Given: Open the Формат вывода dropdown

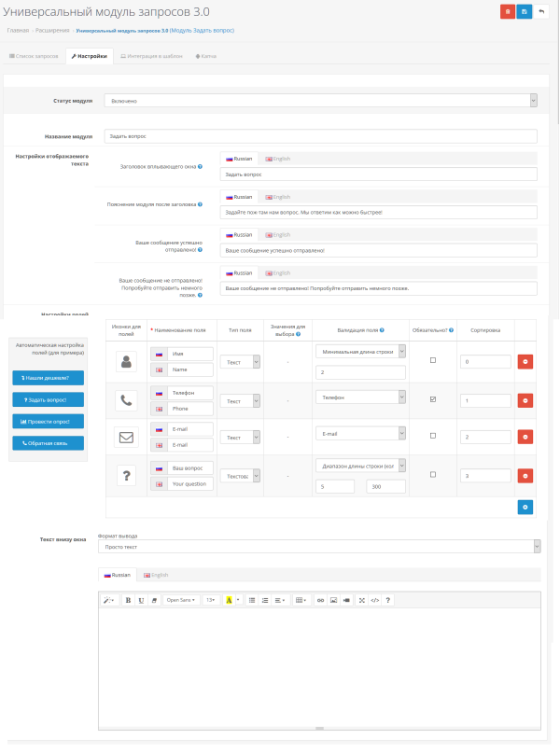Looking at the screenshot, I should point(319,547).
